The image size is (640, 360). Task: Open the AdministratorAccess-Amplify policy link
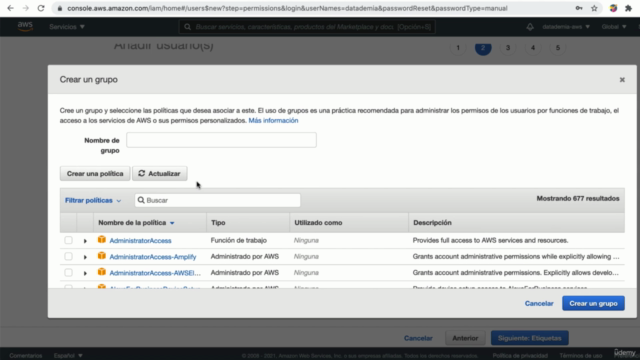point(153,257)
